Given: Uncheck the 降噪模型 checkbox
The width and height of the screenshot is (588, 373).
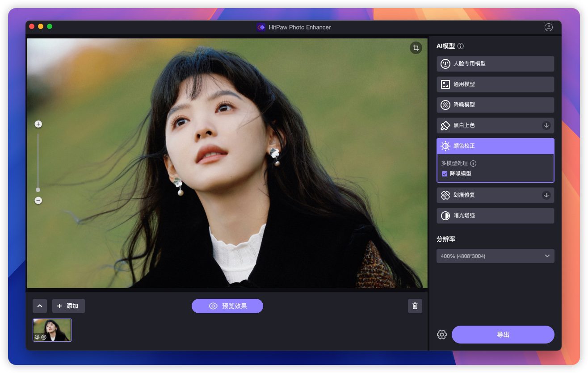Looking at the screenshot, I should point(445,174).
